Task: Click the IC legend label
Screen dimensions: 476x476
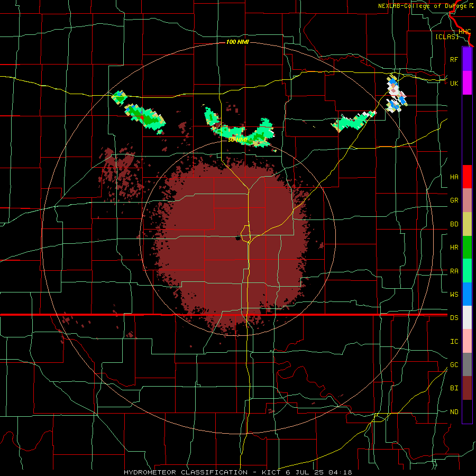Action: click(454, 342)
